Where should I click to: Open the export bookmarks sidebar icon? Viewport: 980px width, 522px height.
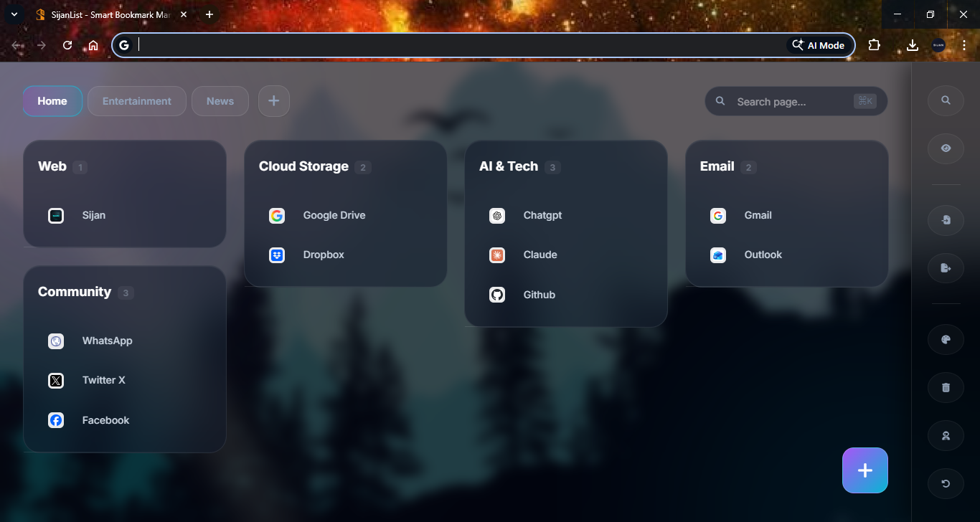coord(946,267)
